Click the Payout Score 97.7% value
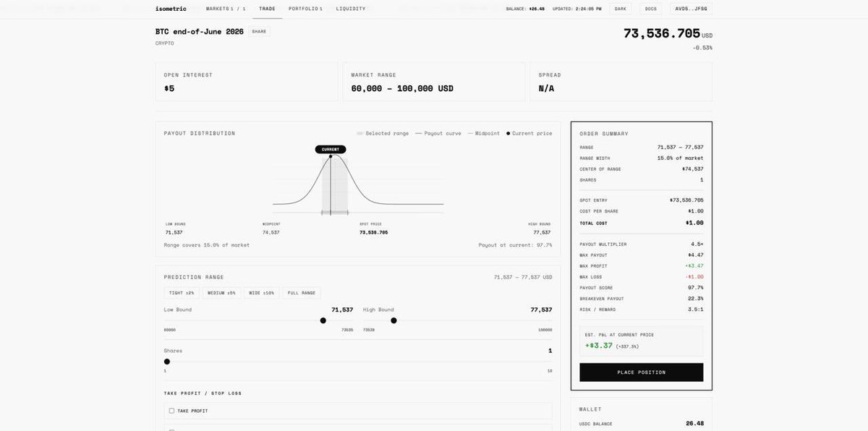This screenshot has width=868, height=431. [696, 288]
